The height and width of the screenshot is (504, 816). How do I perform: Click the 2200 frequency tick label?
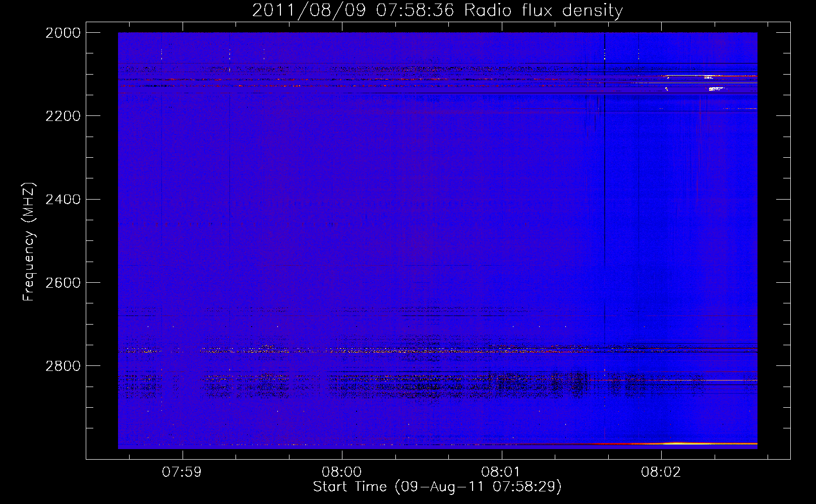click(x=63, y=116)
